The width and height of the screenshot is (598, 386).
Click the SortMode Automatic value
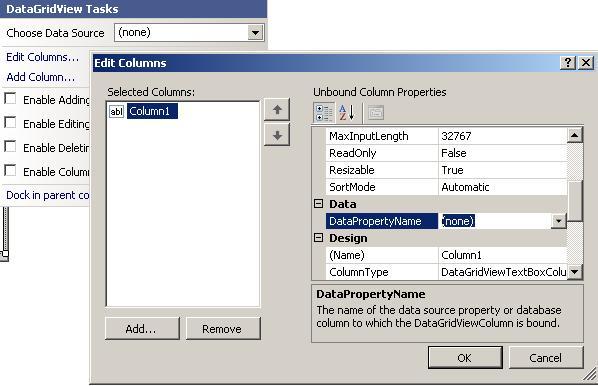coord(503,187)
